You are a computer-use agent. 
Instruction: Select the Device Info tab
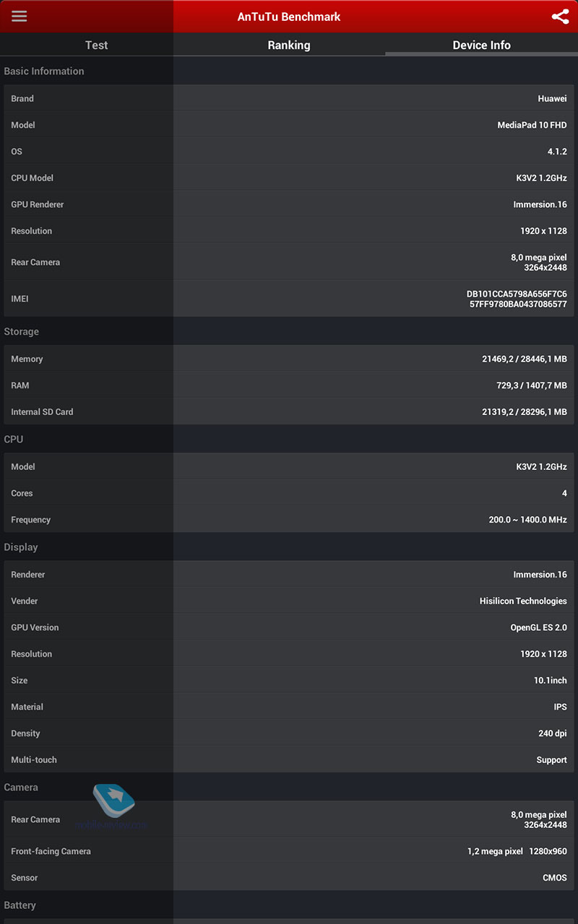coord(482,45)
